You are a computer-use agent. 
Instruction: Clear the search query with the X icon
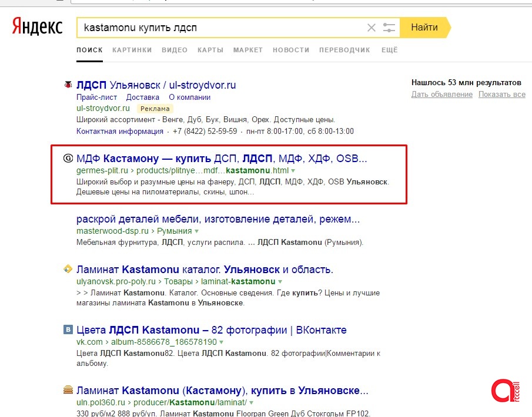[x=372, y=28]
